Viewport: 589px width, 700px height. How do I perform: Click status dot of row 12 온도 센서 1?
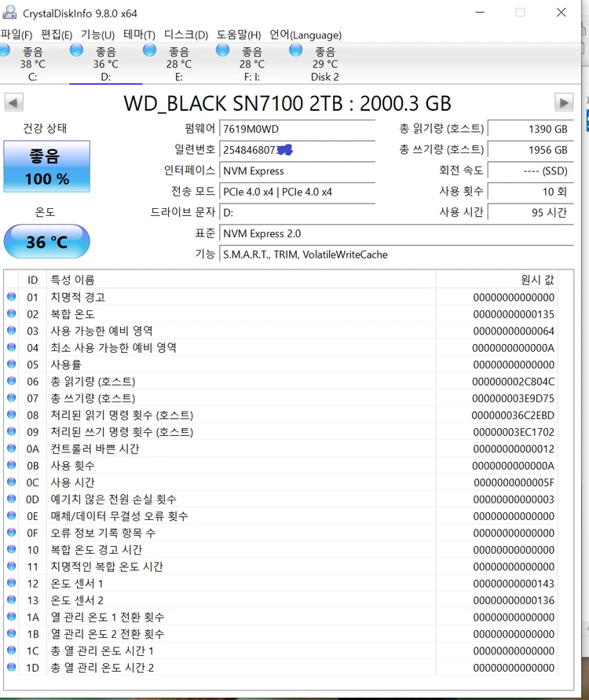[12, 583]
